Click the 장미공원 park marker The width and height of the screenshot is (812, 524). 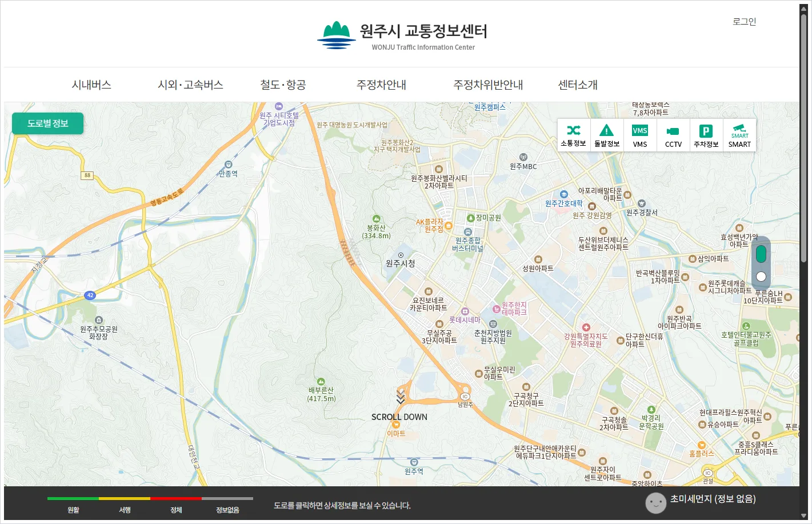click(x=471, y=218)
